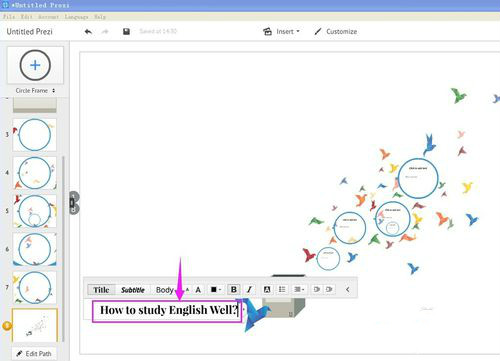Open the Help menu
This screenshot has height=361, width=500.
coord(100,17)
